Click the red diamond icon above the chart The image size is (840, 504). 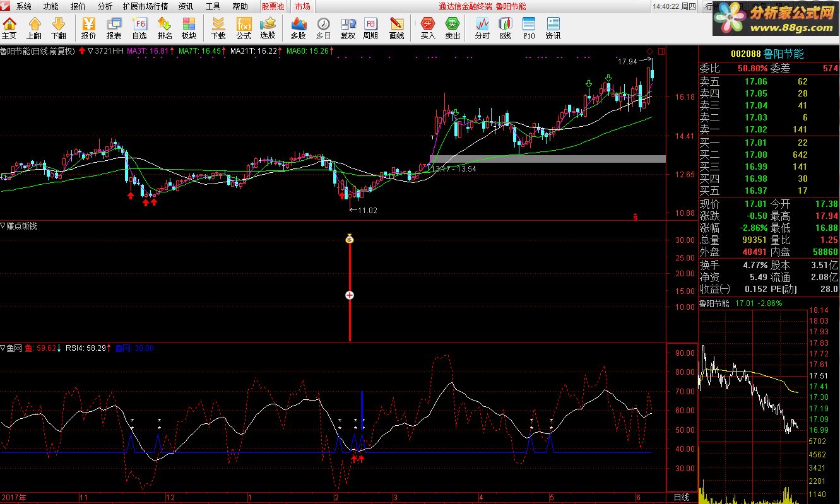pyautogui.click(x=649, y=51)
